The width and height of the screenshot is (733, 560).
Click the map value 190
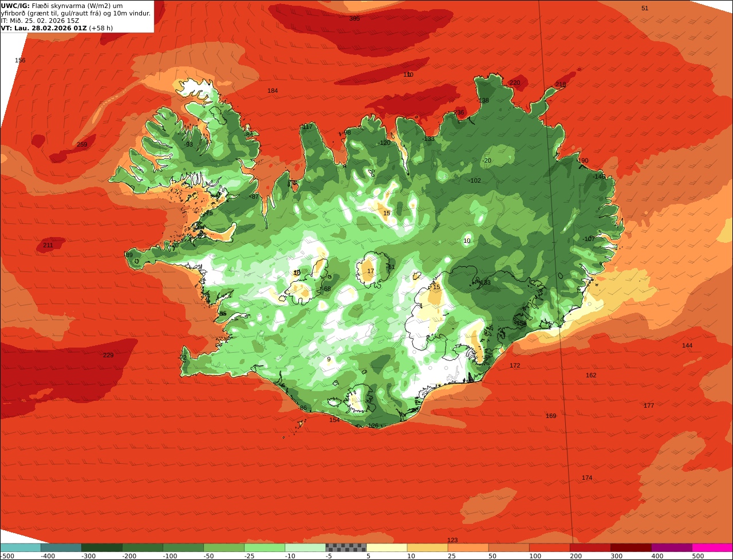pyautogui.click(x=583, y=160)
